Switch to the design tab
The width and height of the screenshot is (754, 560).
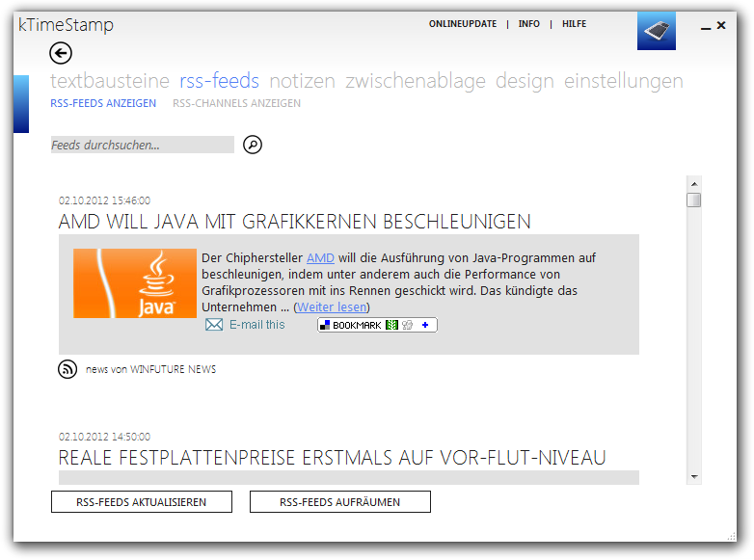click(x=525, y=81)
